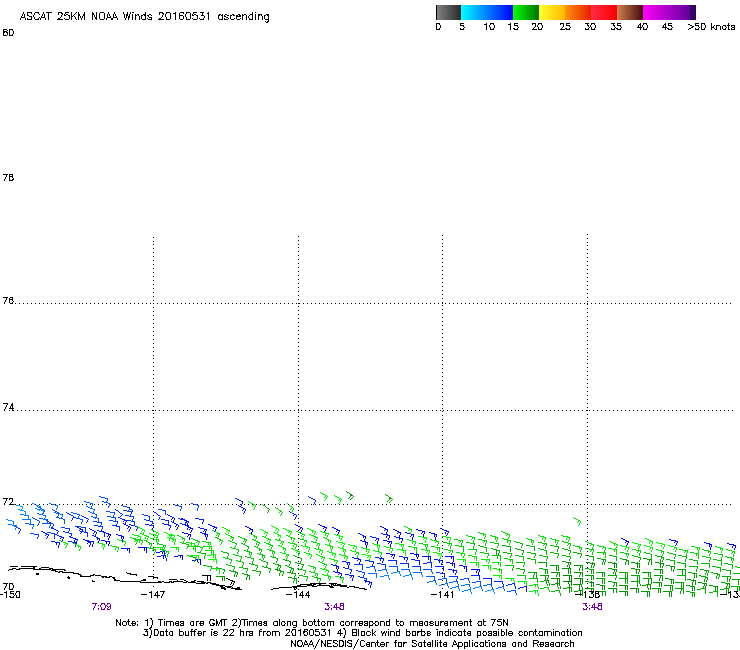
Task: Click the 80 latitude label at top left
Action: (x=8, y=33)
